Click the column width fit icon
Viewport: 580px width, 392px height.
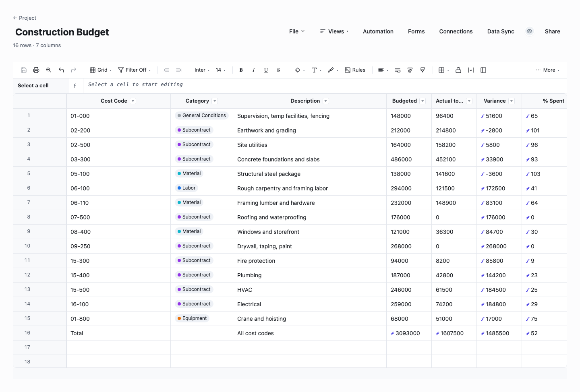[471, 70]
